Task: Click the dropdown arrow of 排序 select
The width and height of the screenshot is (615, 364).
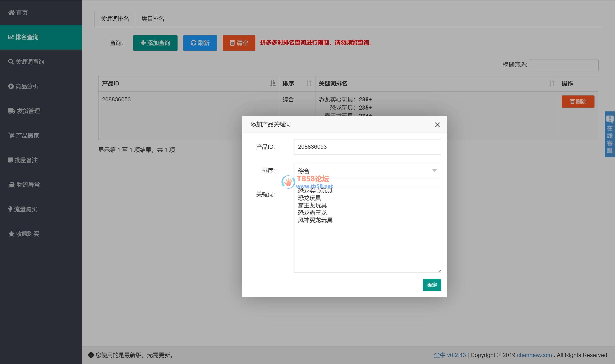Action: point(434,171)
